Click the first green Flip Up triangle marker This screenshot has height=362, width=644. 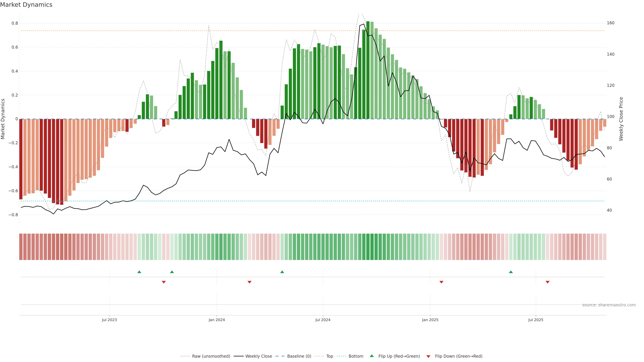tap(139, 272)
